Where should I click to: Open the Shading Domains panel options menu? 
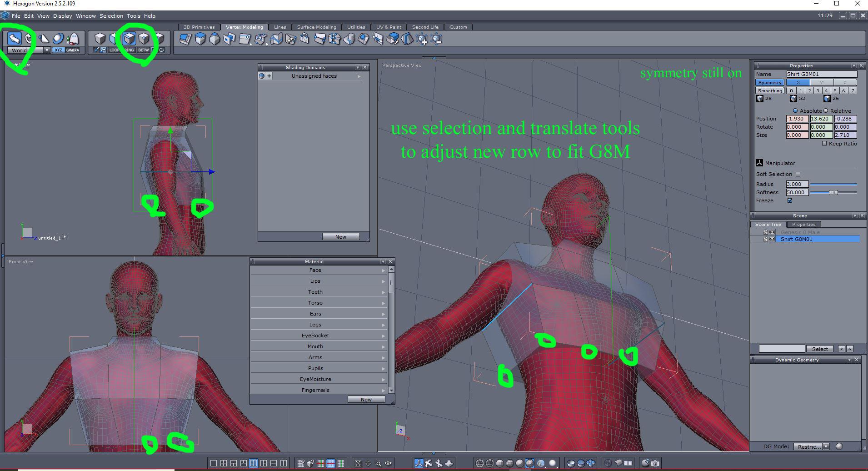(x=358, y=67)
